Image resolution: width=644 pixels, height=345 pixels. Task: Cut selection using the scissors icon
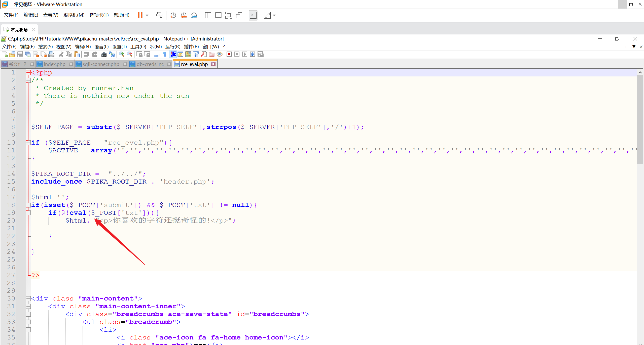tap(61, 54)
